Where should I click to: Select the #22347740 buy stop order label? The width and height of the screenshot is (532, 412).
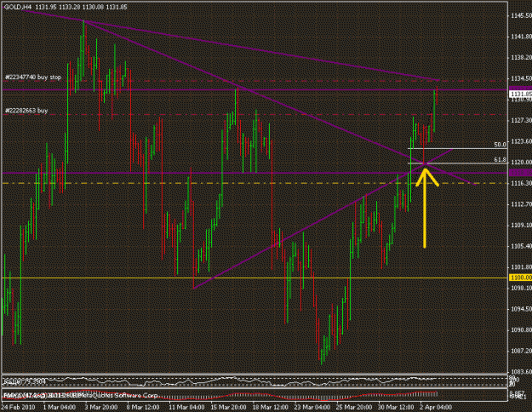(x=33, y=77)
